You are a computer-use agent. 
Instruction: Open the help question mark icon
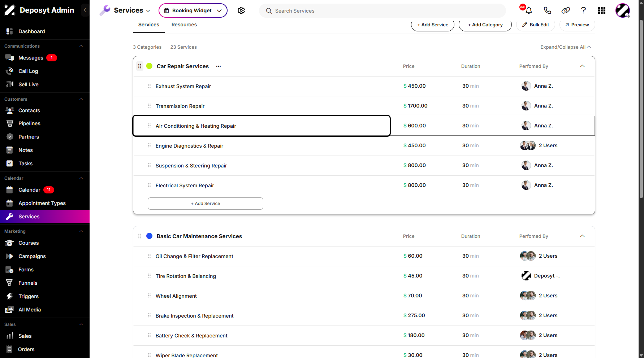pos(583,10)
